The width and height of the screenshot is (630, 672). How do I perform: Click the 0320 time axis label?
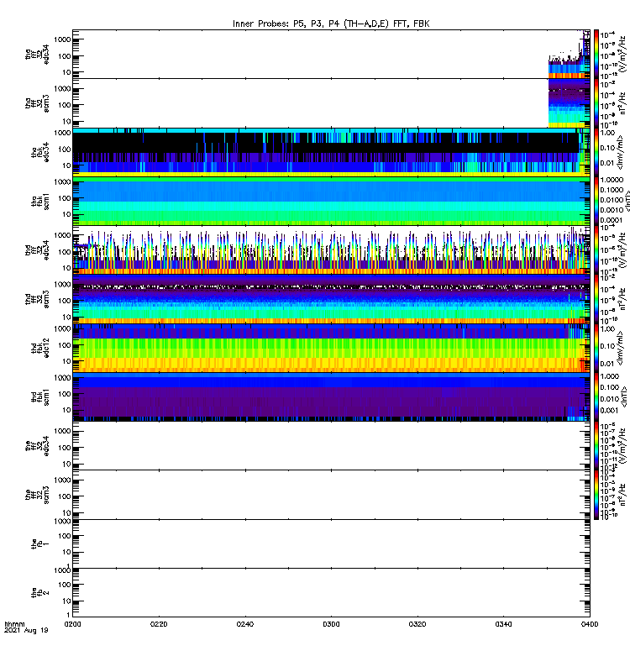417,624
